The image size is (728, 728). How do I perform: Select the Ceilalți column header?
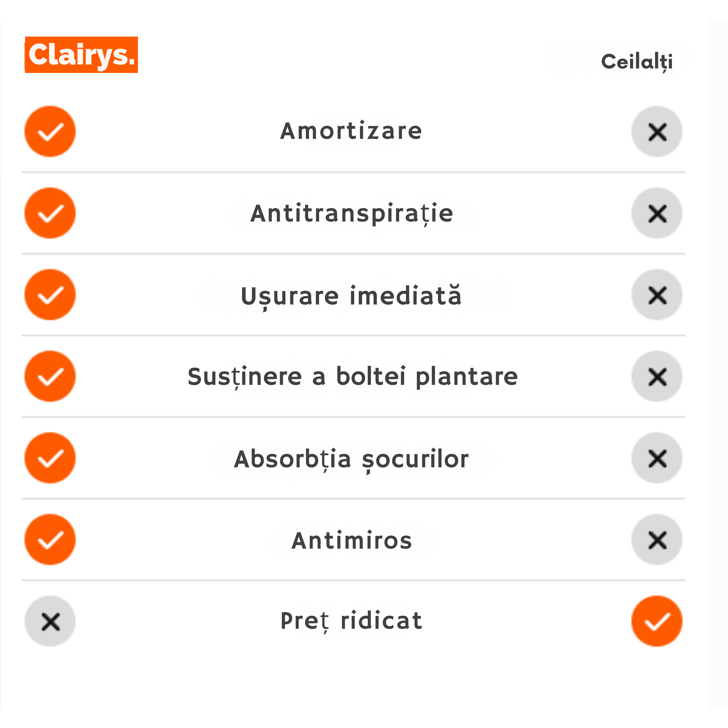click(x=637, y=62)
